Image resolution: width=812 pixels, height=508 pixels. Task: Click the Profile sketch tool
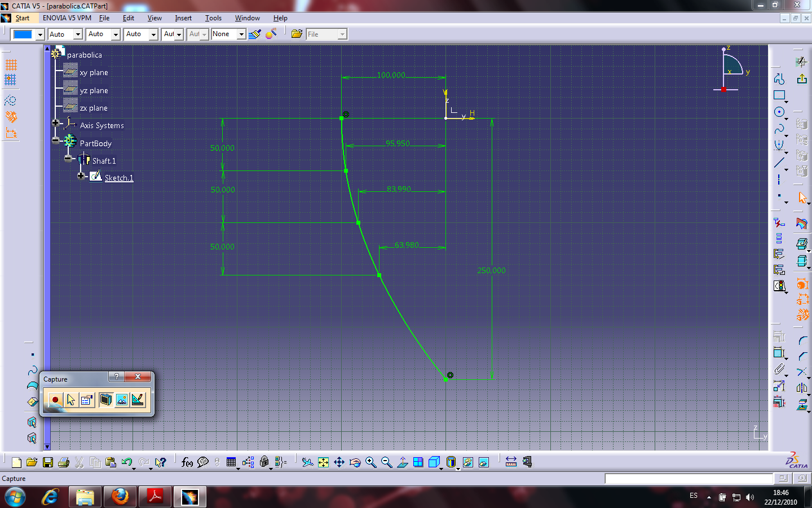coord(779,78)
